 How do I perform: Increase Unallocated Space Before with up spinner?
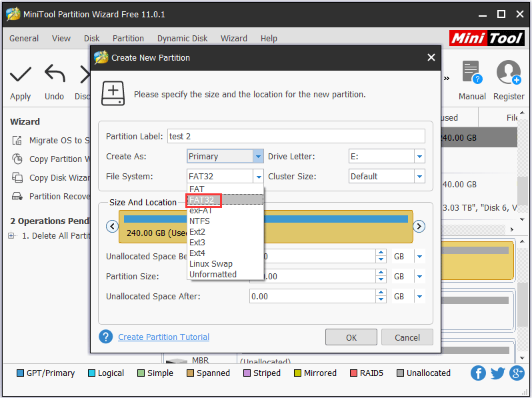(x=381, y=253)
